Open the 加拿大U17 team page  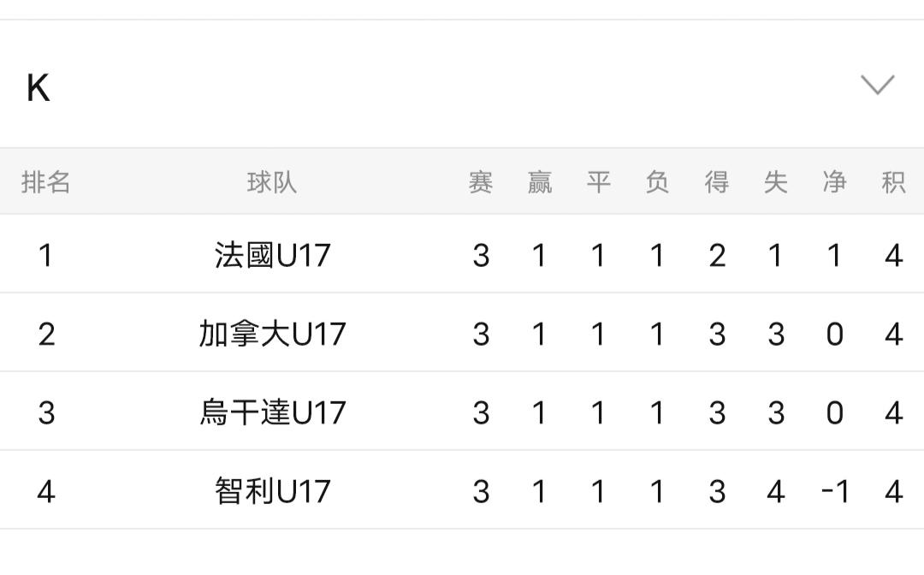(x=272, y=334)
